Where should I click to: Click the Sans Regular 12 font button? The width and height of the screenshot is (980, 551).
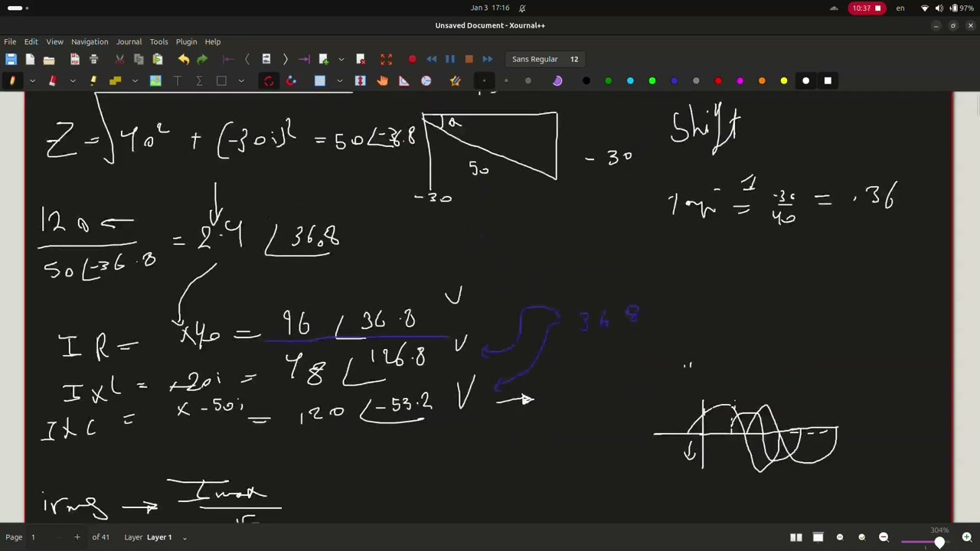pyautogui.click(x=545, y=59)
